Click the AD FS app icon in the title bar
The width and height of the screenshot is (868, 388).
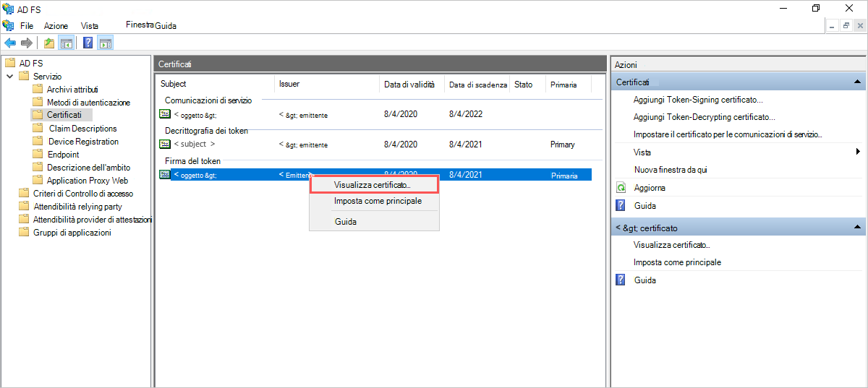click(x=8, y=9)
